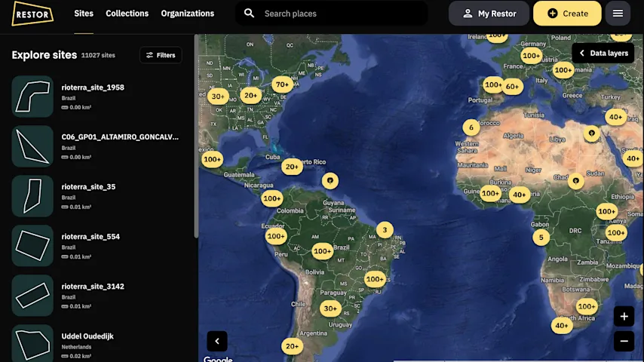
Task: Click the 30+ cluster near Uruguay
Action: tap(330, 308)
